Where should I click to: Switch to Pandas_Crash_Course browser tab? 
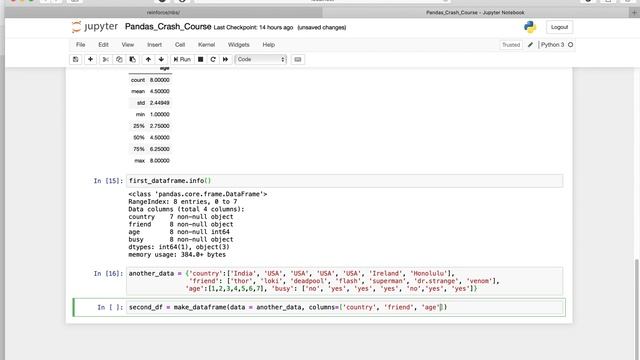475,13
